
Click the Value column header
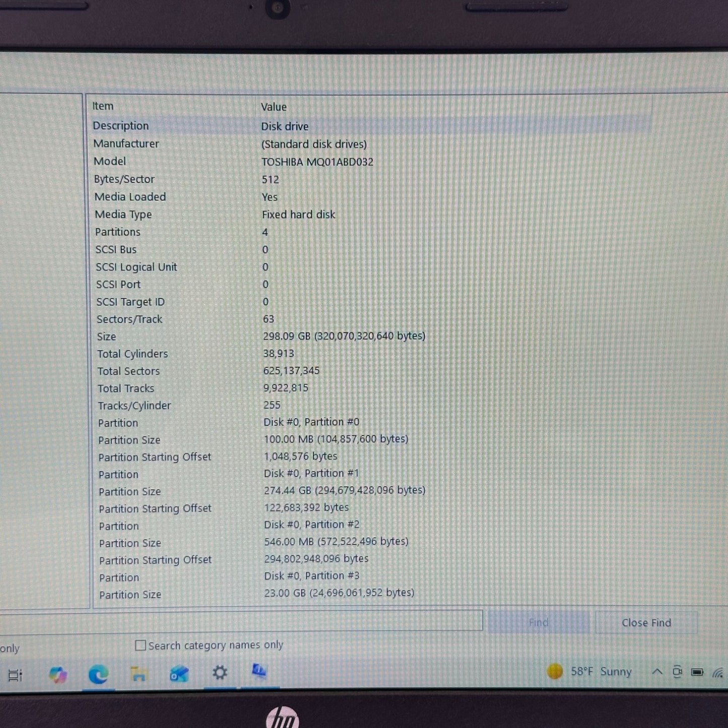pyautogui.click(x=274, y=107)
